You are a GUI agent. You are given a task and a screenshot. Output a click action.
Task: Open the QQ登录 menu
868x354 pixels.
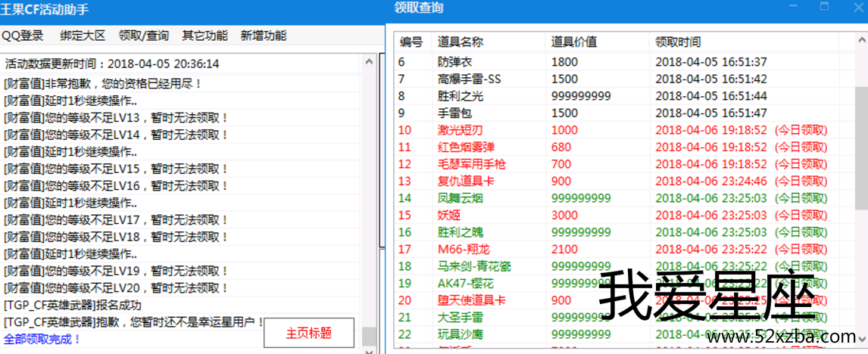23,36
